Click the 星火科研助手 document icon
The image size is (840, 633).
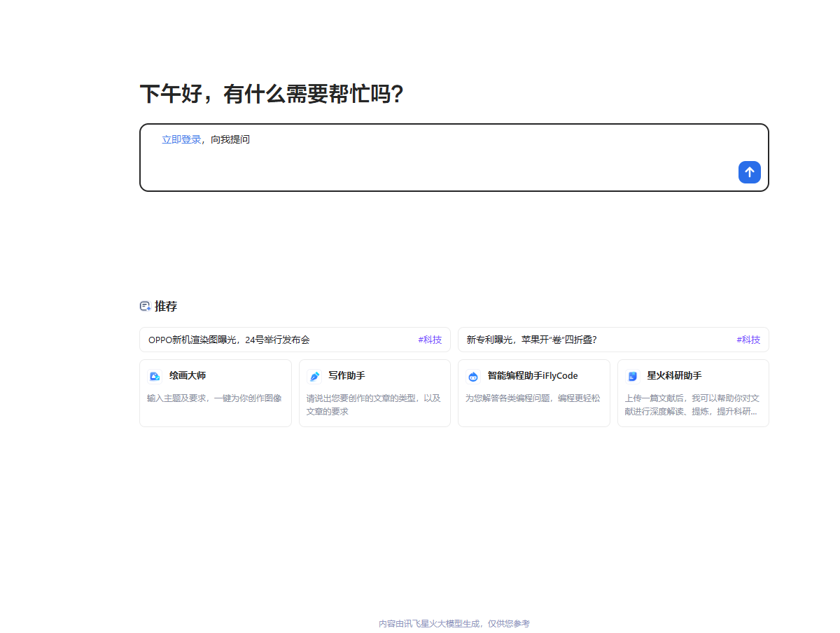click(633, 376)
